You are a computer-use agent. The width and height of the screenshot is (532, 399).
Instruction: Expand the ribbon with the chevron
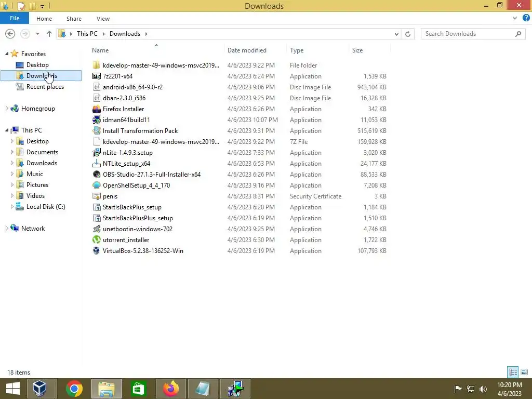tap(515, 18)
